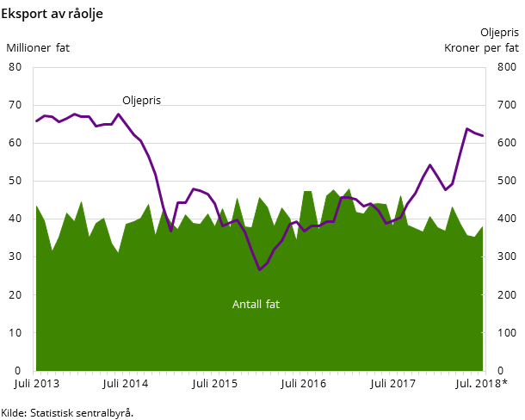
Task: Click the green area's bottom-right corner
Action: (x=482, y=369)
